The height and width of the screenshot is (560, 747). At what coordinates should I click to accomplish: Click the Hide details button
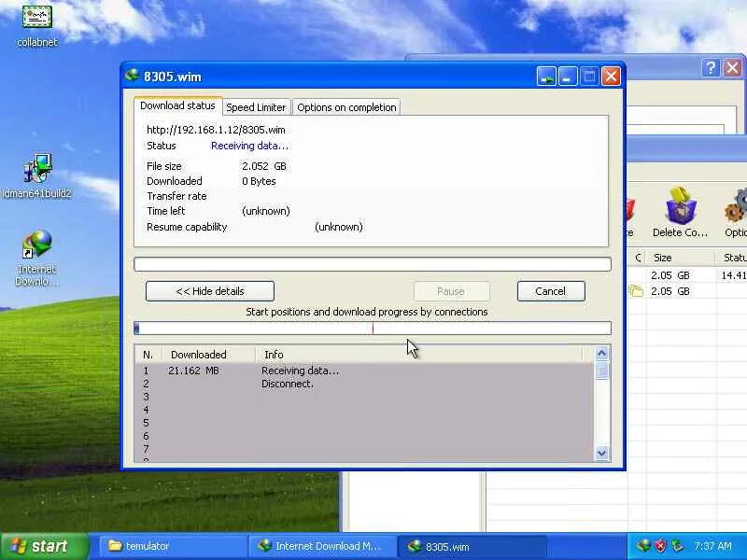(x=210, y=291)
